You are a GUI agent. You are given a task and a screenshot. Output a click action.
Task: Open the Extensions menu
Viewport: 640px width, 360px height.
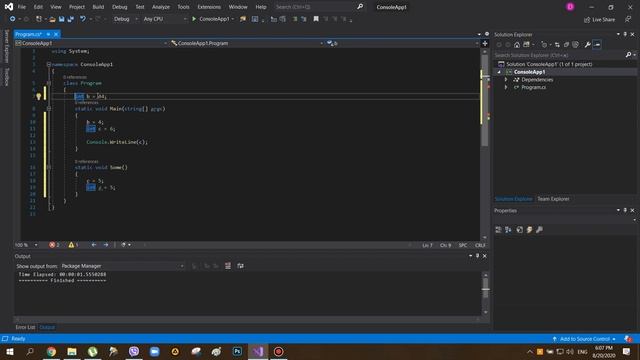[209, 7]
